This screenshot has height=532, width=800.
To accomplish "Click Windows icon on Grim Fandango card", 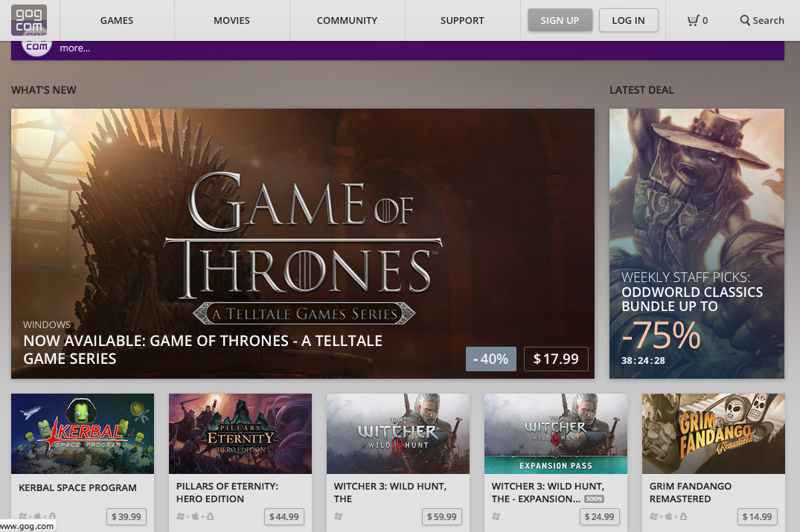I will pyautogui.click(x=653, y=516).
